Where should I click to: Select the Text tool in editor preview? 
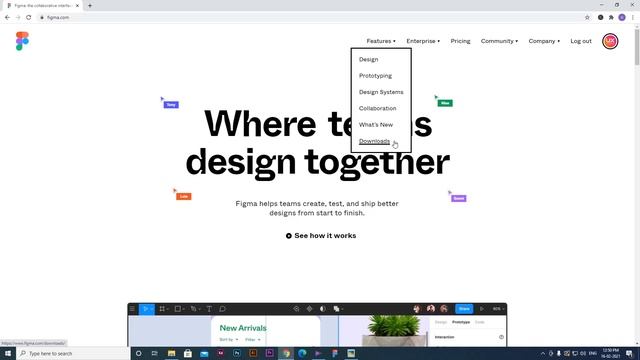click(x=209, y=309)
